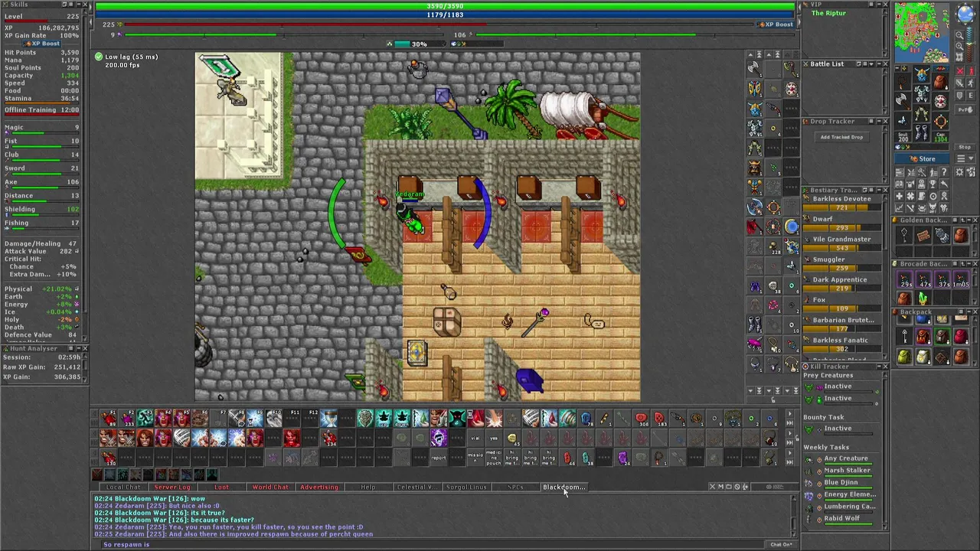Open the Loot chat tab
The image size is (980, 551).
click(221, 487)
